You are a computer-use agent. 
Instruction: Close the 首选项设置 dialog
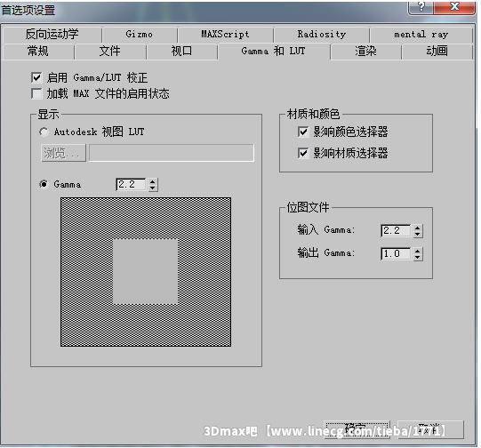click(454, 7)
